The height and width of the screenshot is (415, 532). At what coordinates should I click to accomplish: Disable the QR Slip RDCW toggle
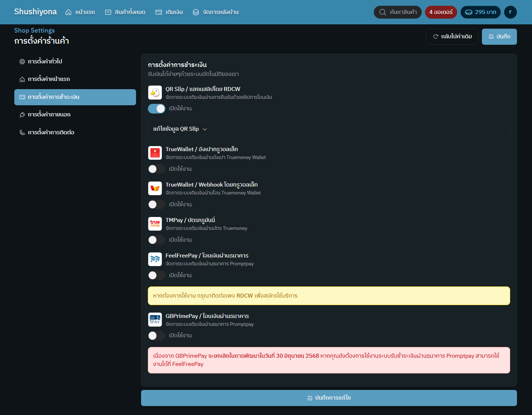click(156, 108)
